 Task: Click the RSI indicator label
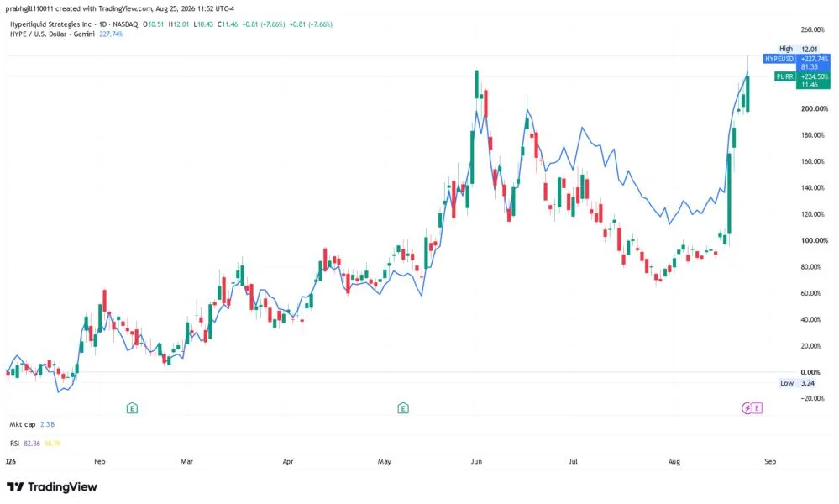tap(14, 444)
